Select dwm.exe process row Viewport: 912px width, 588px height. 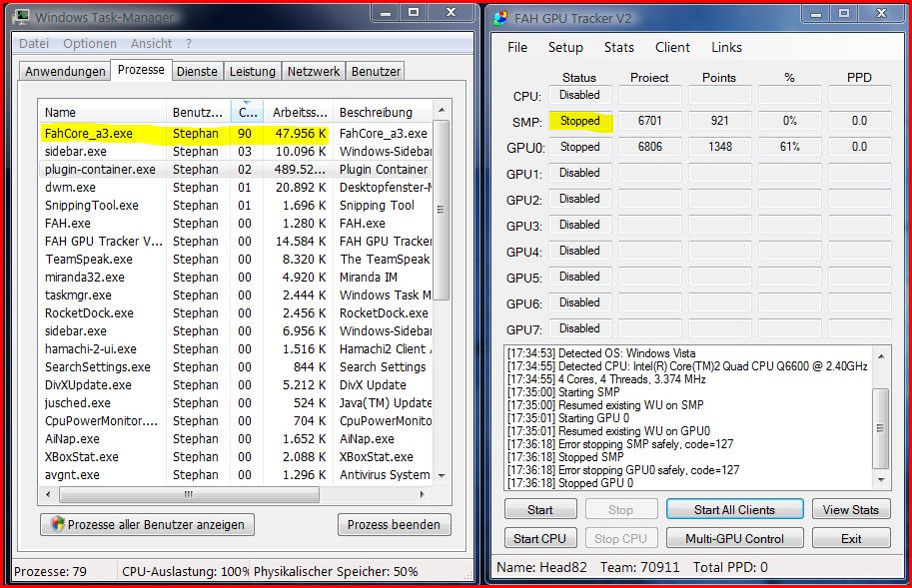pyautogui.click(x=236, y=187)
